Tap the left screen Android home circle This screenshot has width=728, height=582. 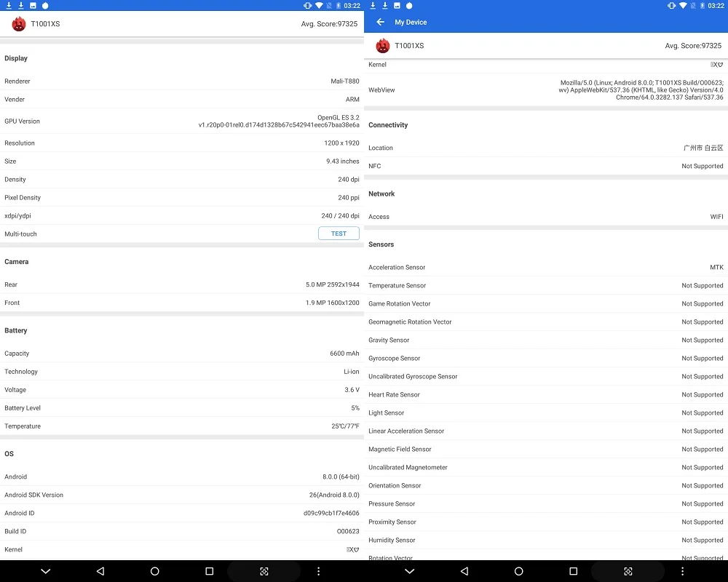pos(155,571)
